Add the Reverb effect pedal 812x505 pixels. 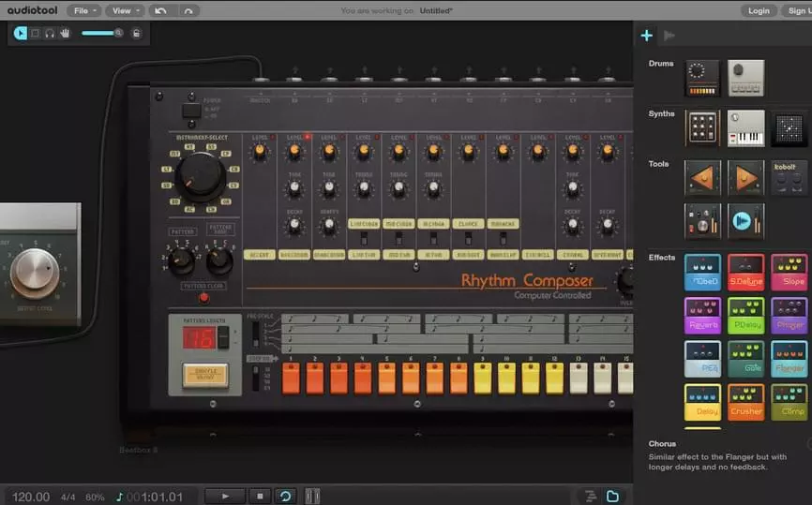click(x=702, y=316)
